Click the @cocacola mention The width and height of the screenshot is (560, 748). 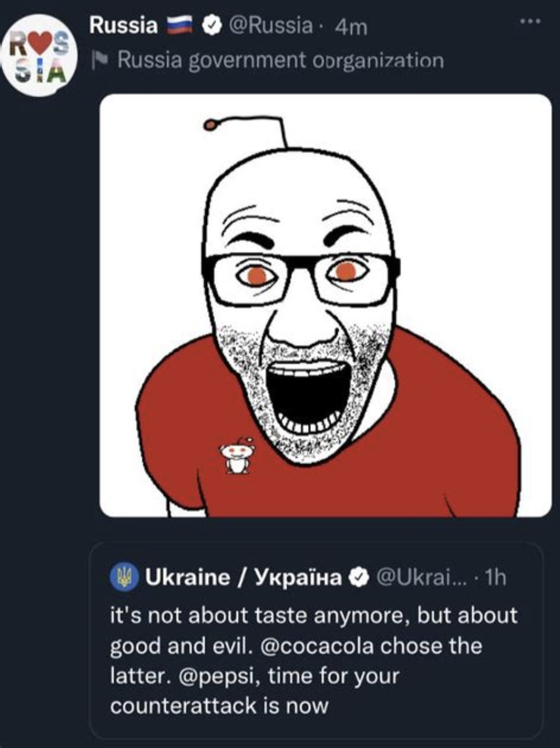[x=317, y=646]
